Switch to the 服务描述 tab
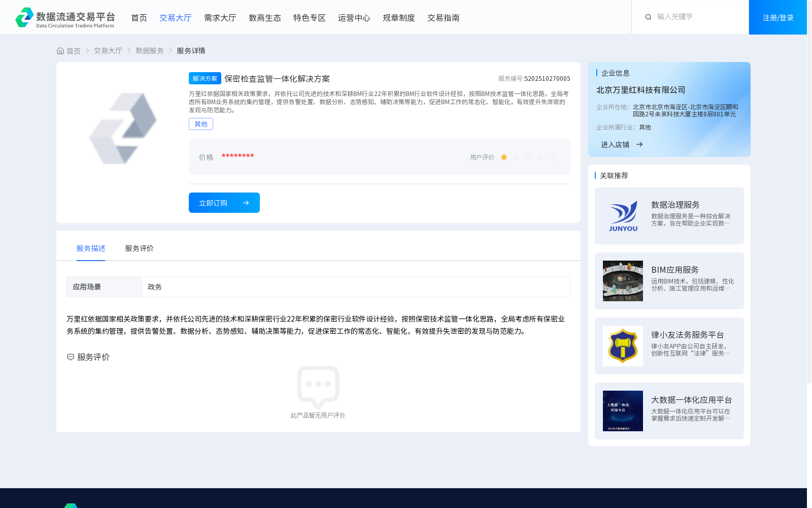This screenshot has height=508, width=812. (x=91, y=248)
